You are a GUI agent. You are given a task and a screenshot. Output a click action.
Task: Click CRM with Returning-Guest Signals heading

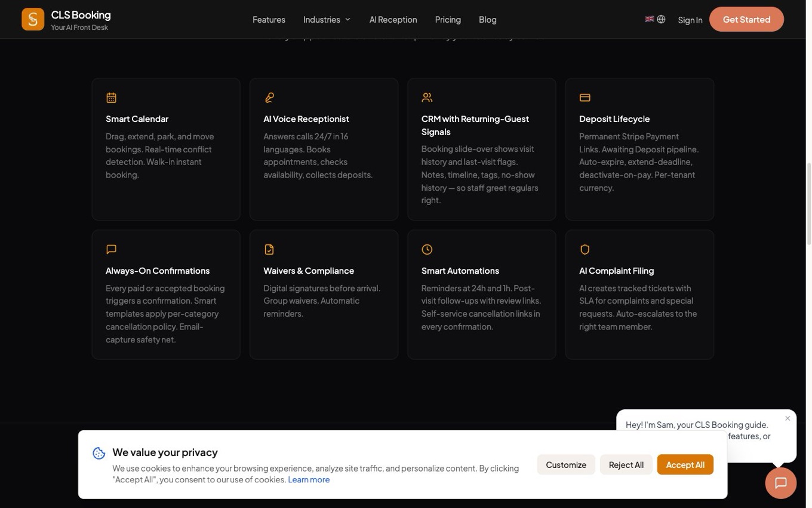[475, 126]
